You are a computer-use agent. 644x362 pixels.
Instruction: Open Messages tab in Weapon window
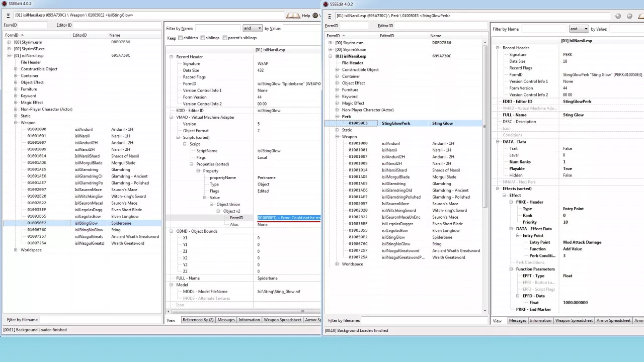click(226, 320)
